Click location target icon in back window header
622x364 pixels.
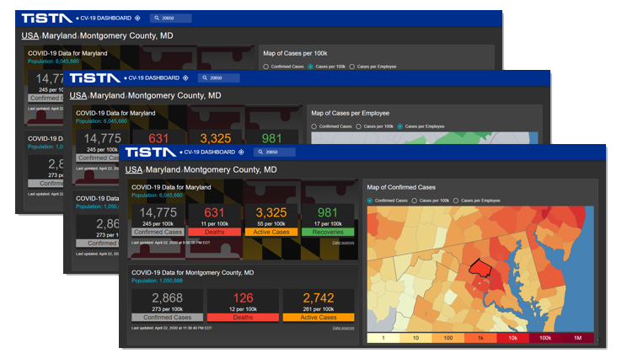point(137,19)
